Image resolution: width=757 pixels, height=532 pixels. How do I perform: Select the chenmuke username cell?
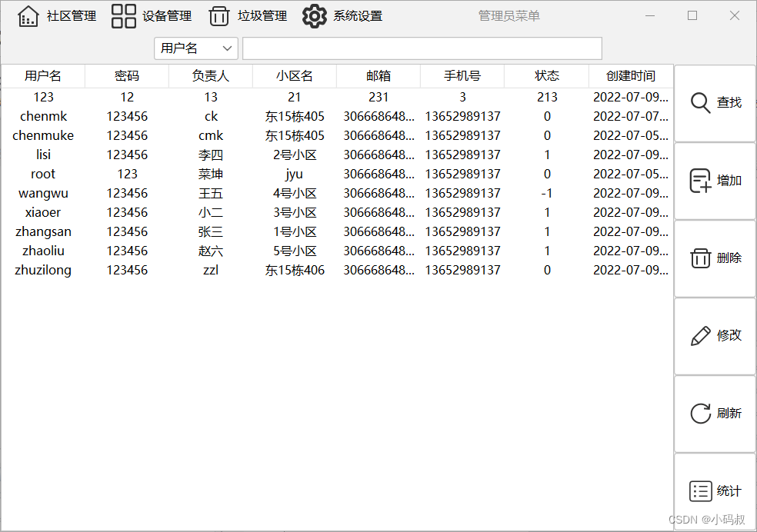click(43, 135)
